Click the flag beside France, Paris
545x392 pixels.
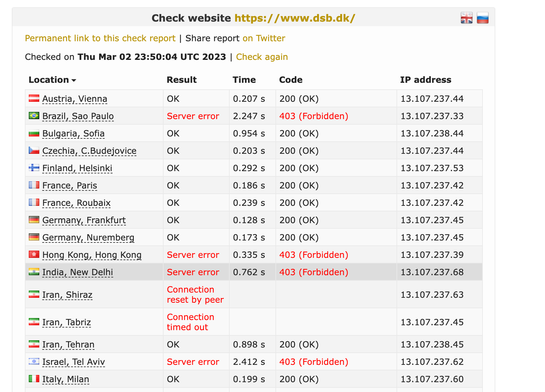(34, 185)
